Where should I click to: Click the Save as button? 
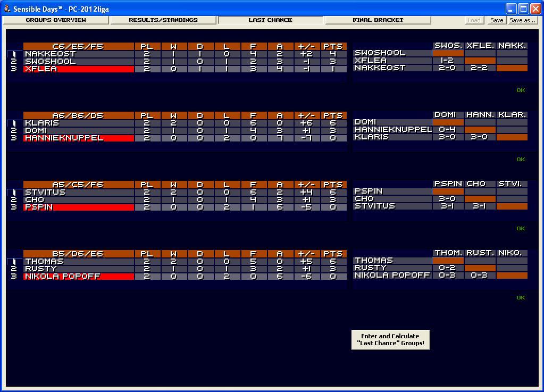pyautogui.click(x=522, y=20)
